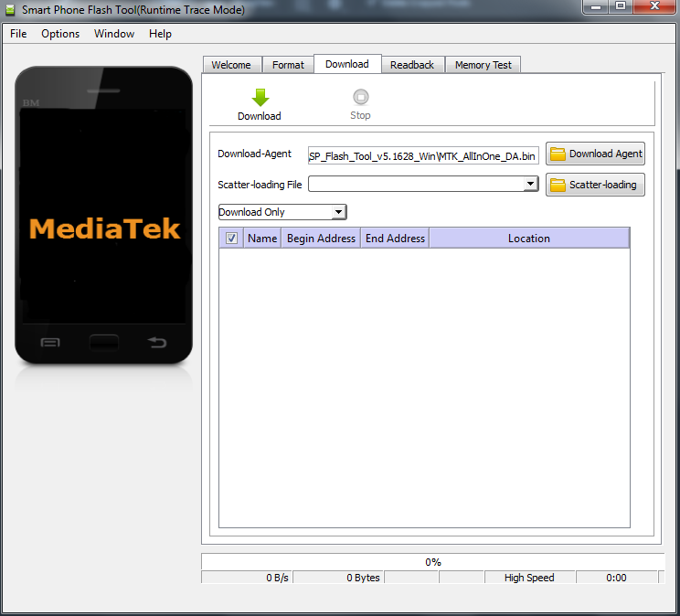Click the Begin Address column header
This screenshot has height=616, width=680.
click(x=321, y=239)
